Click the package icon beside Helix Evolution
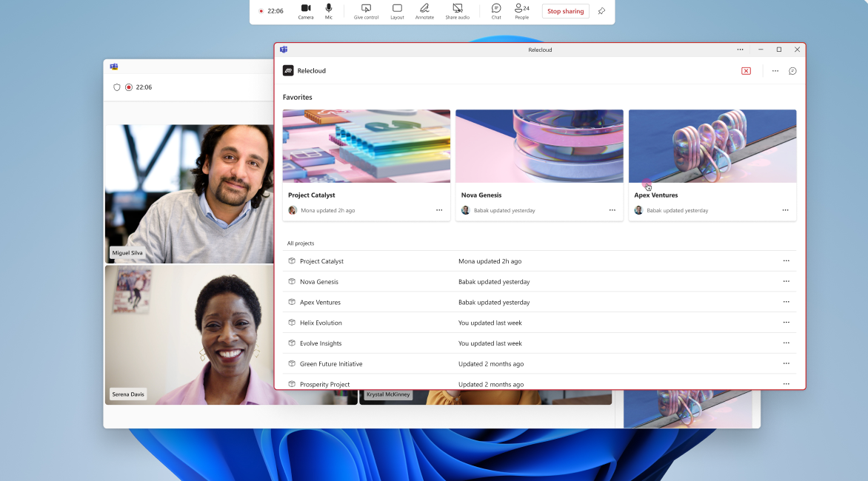The height and width of the screenshot is (481, 868). click(x=292, y=323)
